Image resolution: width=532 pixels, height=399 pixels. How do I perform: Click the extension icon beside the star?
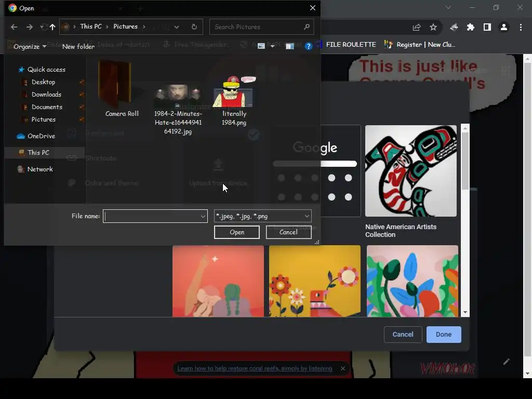(x=454, y=28)
